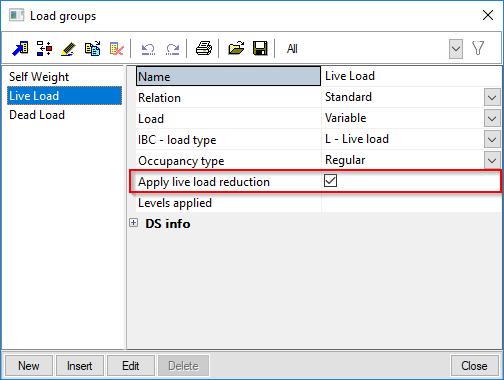The width and height of the screenshot is (504, 380).
Task: Click the undo arrow icon
Action: tap(148, 49)
